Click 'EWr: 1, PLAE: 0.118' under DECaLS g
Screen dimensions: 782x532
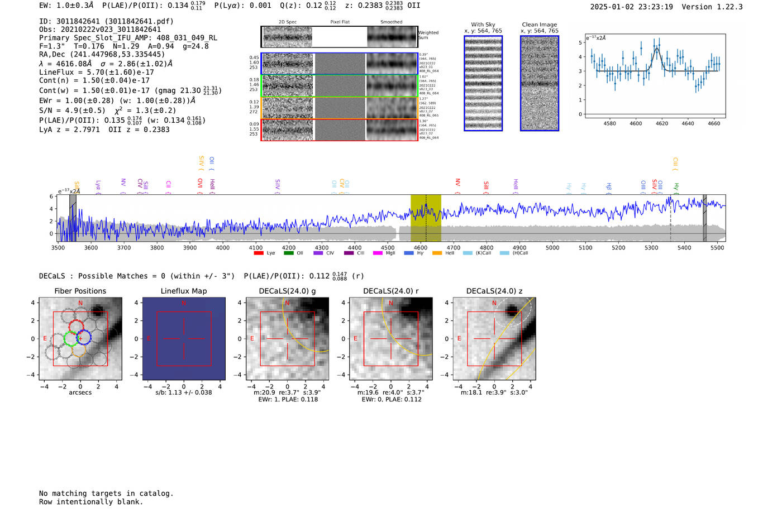pos(288,399)
